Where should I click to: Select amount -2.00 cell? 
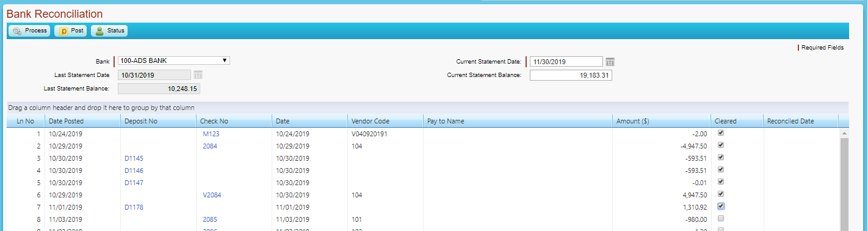[x=662, y=134]
